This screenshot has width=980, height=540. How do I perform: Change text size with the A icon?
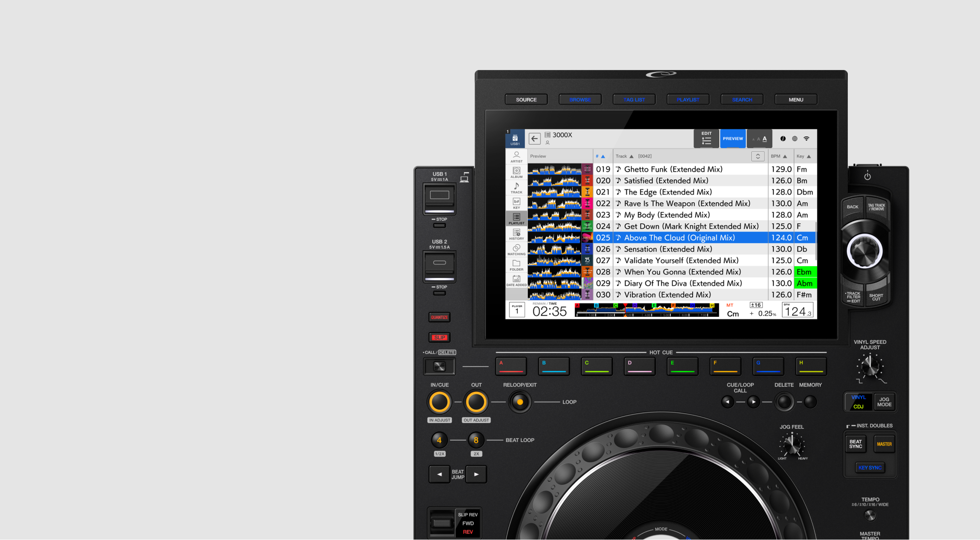coord(759,138)
